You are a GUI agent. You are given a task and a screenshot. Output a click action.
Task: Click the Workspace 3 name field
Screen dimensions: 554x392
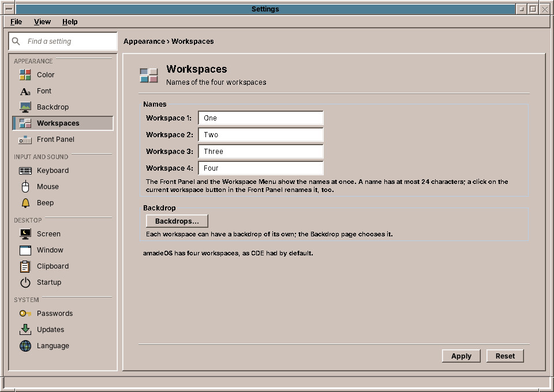(261, 152)
